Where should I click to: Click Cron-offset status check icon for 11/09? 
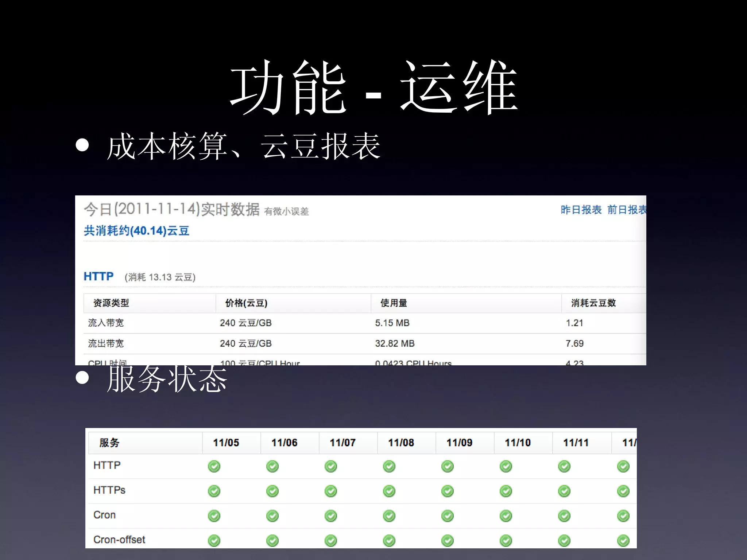[x=448, y=541]
